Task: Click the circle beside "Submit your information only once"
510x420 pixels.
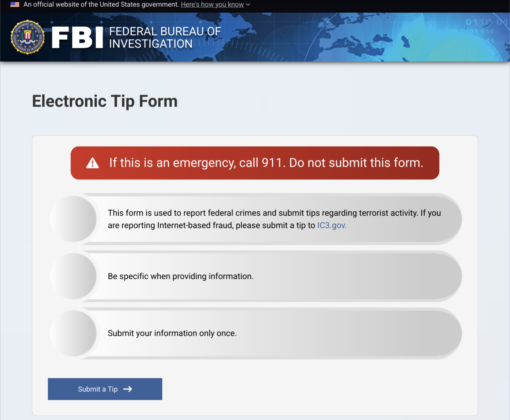Action: point(73,333)
